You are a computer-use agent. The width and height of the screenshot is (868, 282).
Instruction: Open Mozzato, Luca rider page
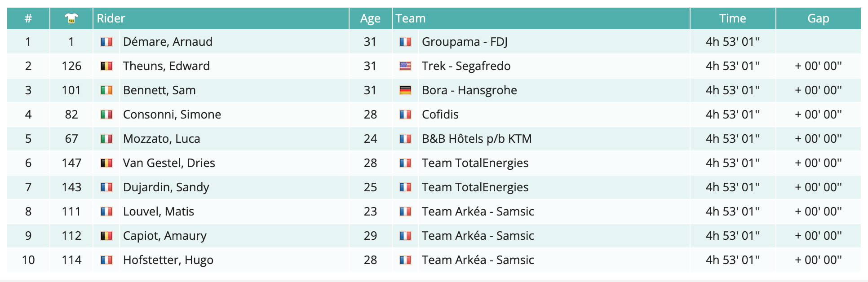161,139
